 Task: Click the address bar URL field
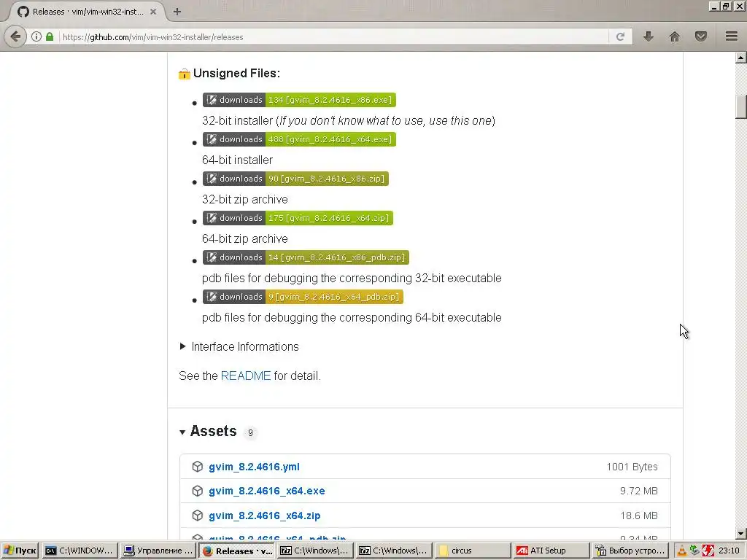[x=333, y=36]
